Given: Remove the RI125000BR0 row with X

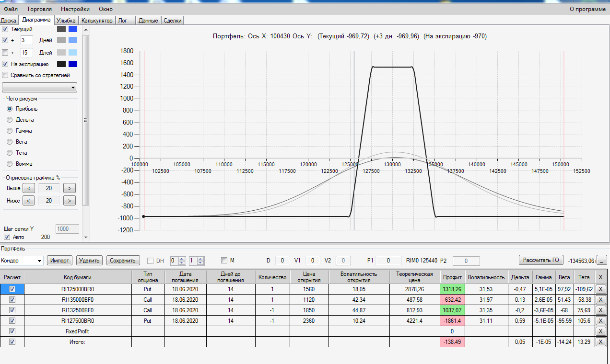Looking at the screenshot, I should click(x=601, y=289).
